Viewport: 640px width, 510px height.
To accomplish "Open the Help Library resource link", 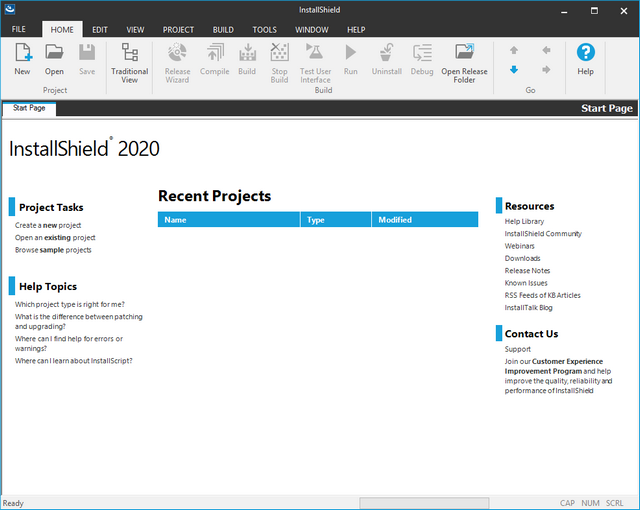I will coord(524,221).
